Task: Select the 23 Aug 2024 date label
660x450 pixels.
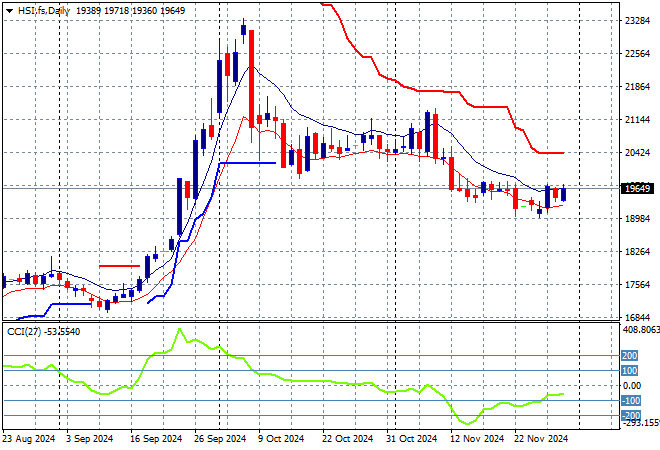Action: [x=28, y=438]
